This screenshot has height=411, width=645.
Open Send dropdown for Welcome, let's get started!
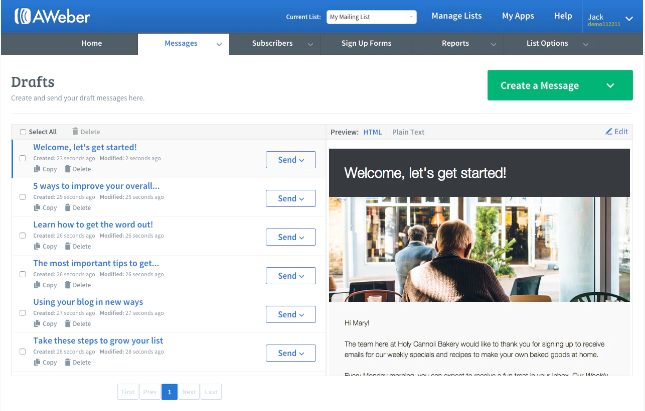point(291,160)
